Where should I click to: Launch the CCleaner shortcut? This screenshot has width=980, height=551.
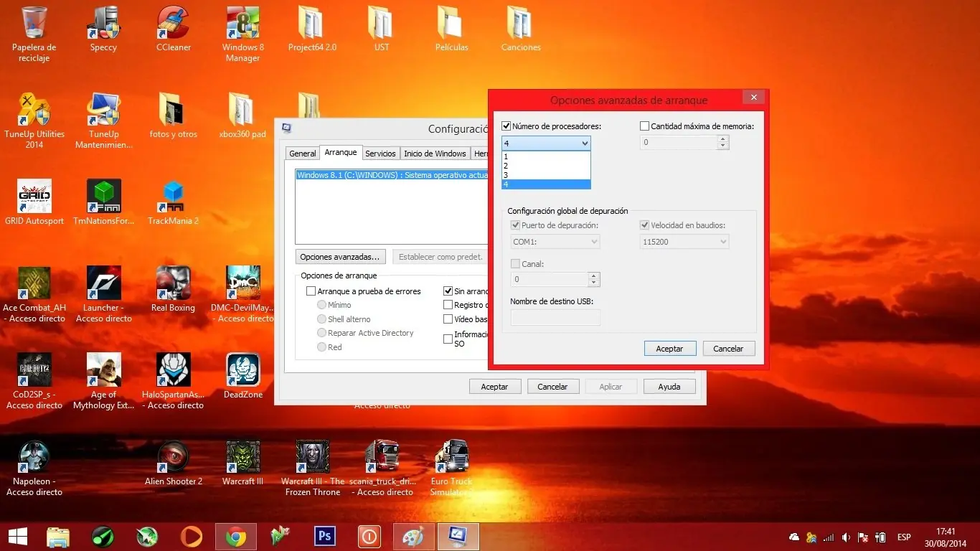click(x=174, y=29)
